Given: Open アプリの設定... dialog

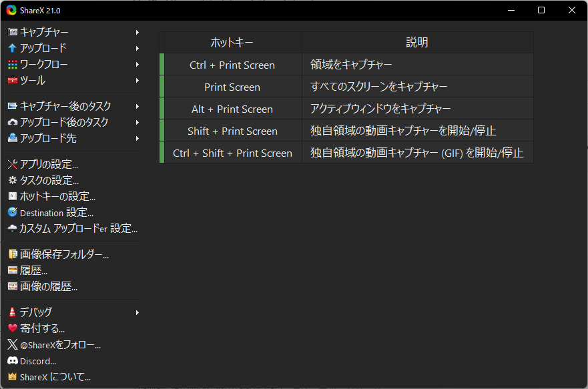Looking at the screenshot, I should (x=74, y=165).
